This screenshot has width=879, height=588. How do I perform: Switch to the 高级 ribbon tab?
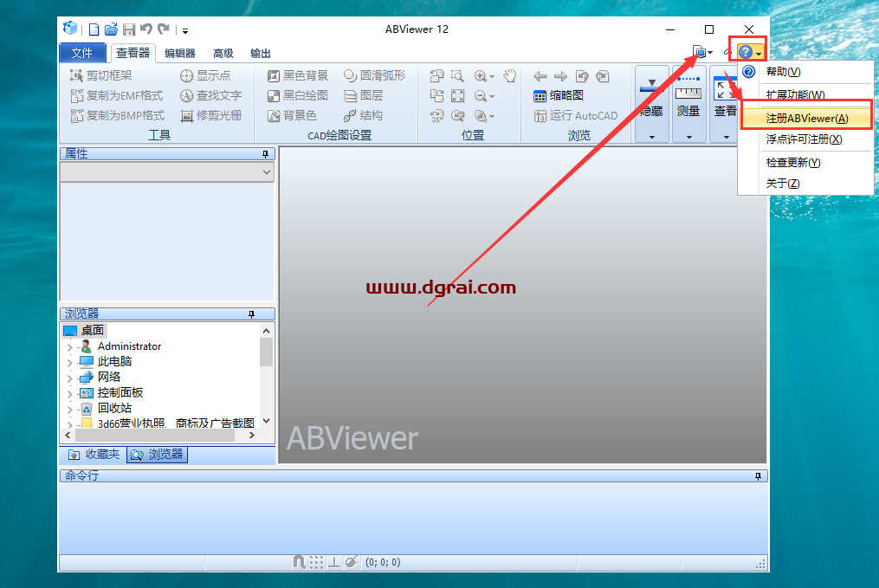point(223,53)
